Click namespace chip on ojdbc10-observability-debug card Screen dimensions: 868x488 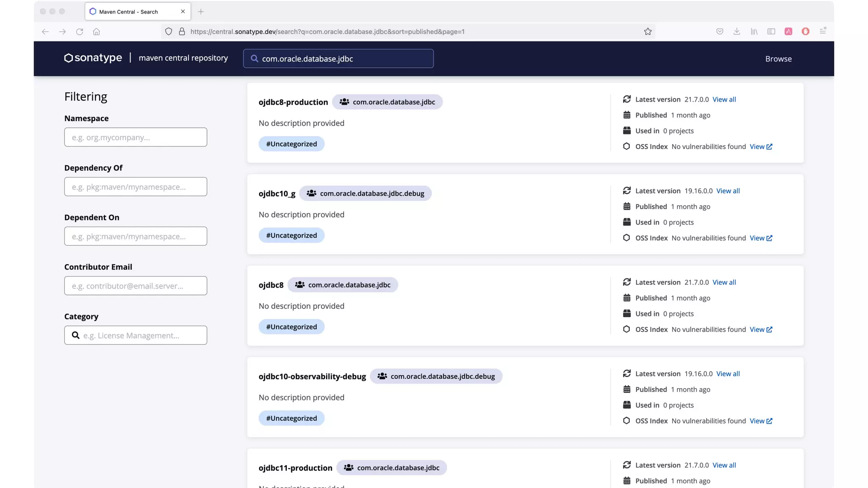436,376
